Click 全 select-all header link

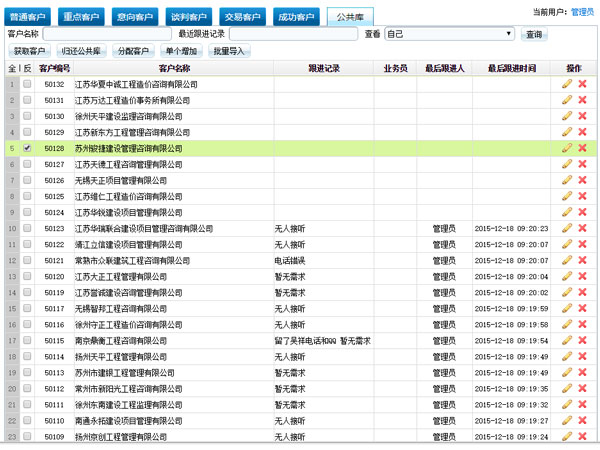pyautogui.click(x=12, y=68)
